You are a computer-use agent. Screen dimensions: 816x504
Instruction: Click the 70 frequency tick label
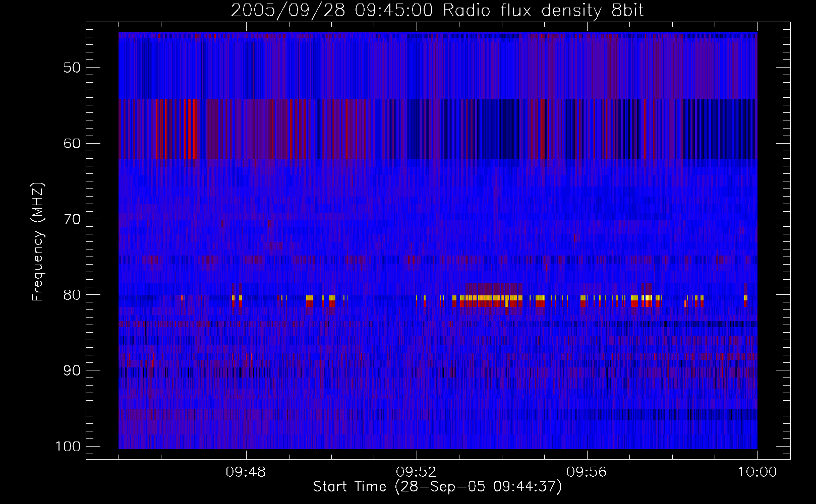point(72,219)
